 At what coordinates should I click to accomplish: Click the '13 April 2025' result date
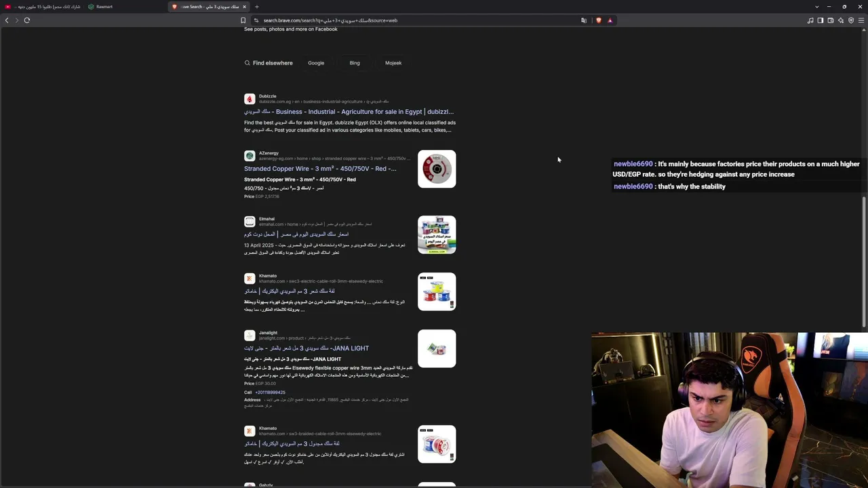click(260, 245)
